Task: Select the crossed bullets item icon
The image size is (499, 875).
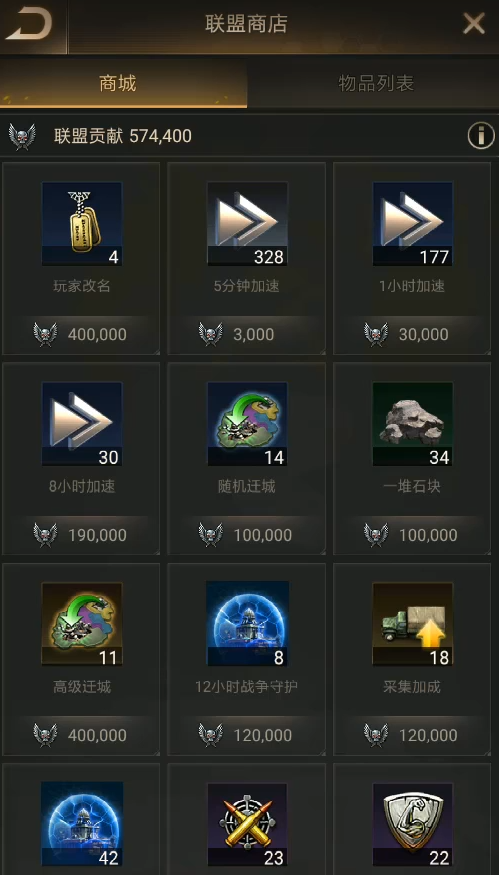Action: point(247,825)
